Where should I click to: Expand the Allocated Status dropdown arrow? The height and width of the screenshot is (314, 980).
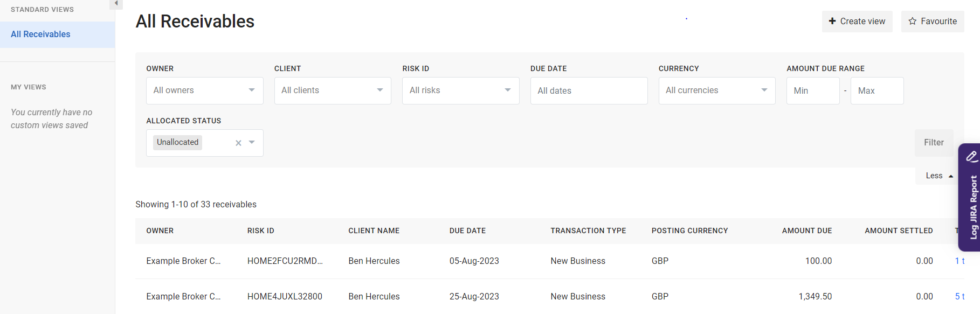(x=252, y=142)
